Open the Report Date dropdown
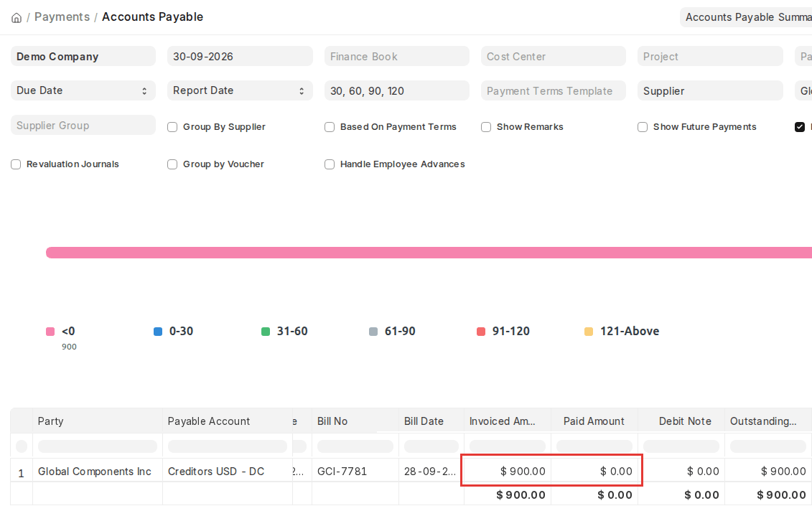Screen dimensions: 812x511 coord(240,90)
